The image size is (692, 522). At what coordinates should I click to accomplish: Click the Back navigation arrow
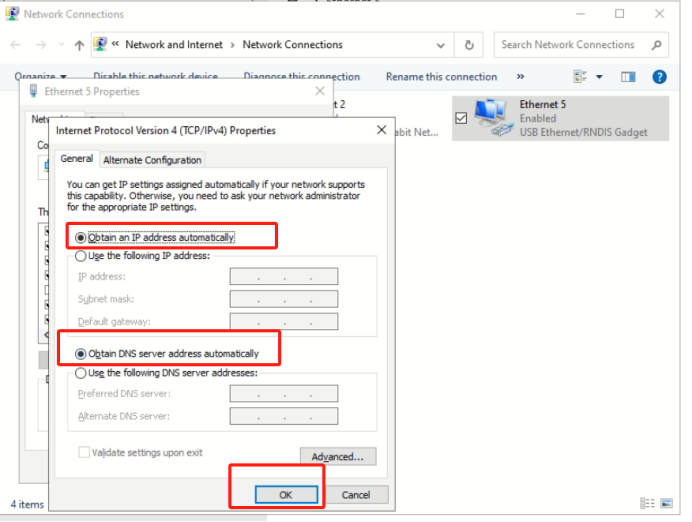15,45
